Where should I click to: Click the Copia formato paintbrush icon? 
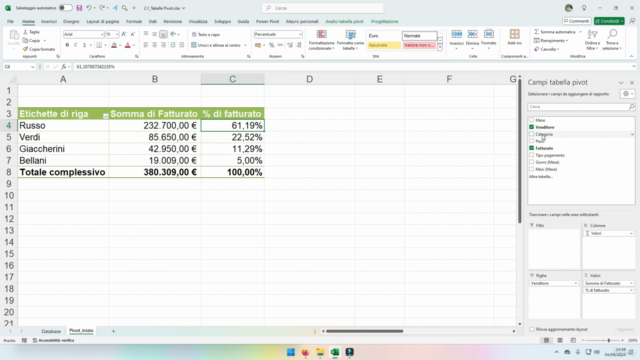click(25, 49)
